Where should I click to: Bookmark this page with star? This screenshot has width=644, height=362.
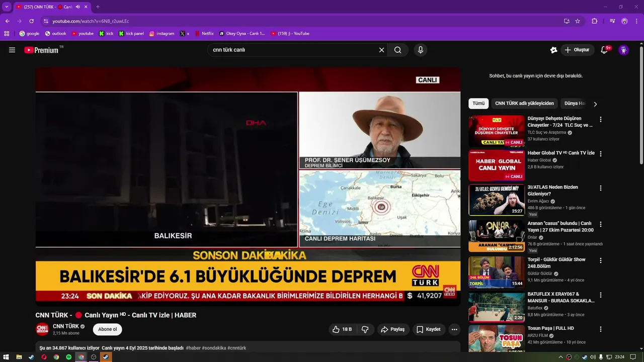(578, 21)
